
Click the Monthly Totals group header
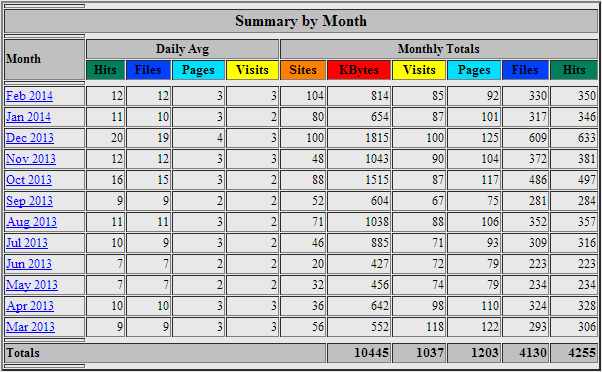439,49
